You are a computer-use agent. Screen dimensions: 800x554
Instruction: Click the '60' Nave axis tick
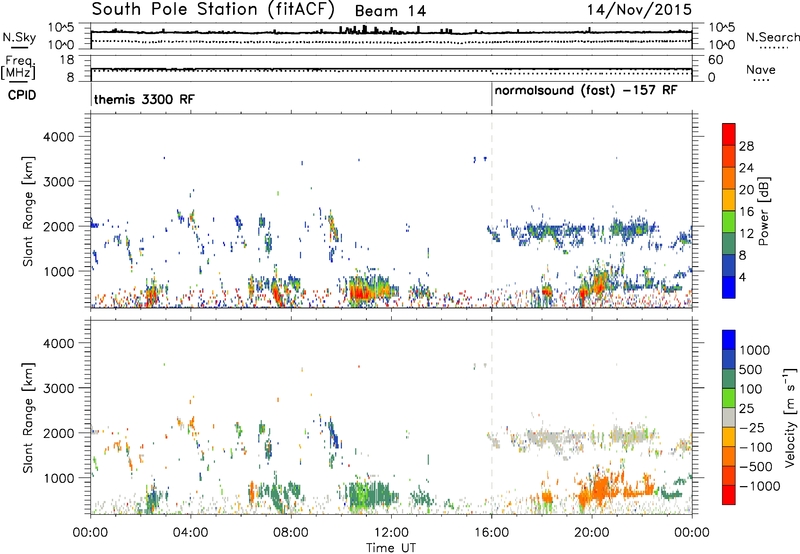click(715, 60)
